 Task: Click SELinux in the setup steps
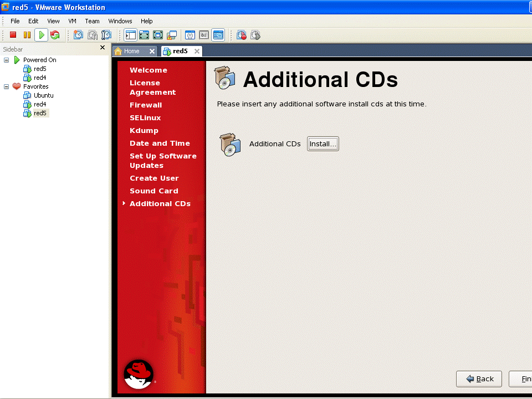[145, 117]
